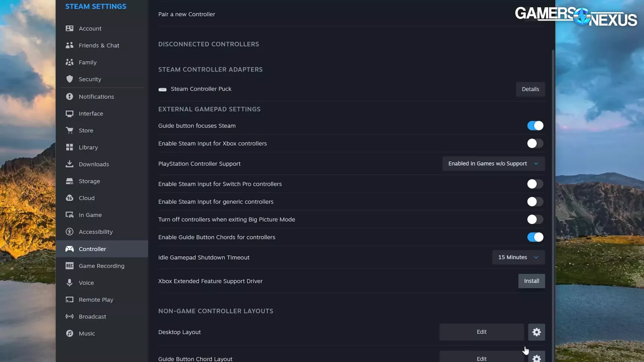Click the Security shield icon
The width and height of the screenshot is (644, 362).
(x=70, y=79)
